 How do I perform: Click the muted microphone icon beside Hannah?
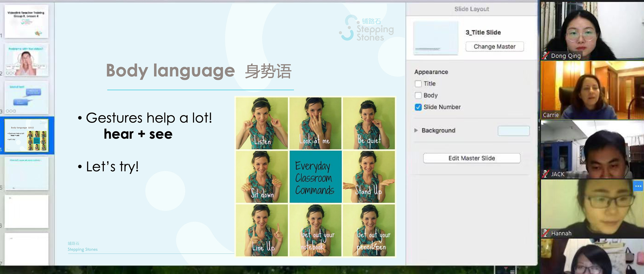click(546, 233)
